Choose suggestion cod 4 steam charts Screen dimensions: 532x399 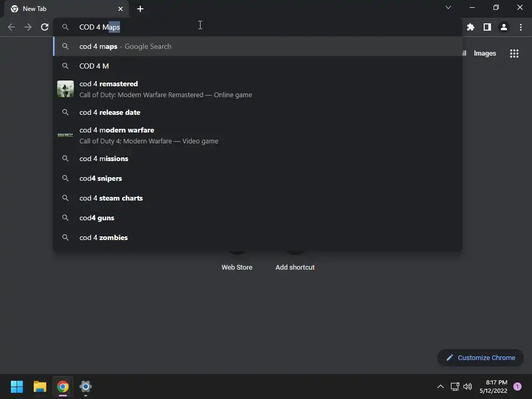pos(258,198)
